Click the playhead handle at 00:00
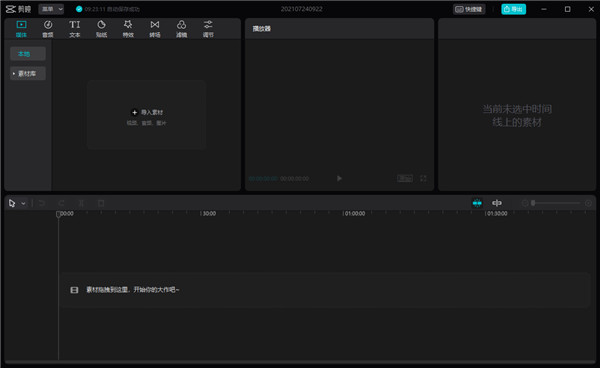600x368 pixels. pyautogui.click(x=59, y=214)
